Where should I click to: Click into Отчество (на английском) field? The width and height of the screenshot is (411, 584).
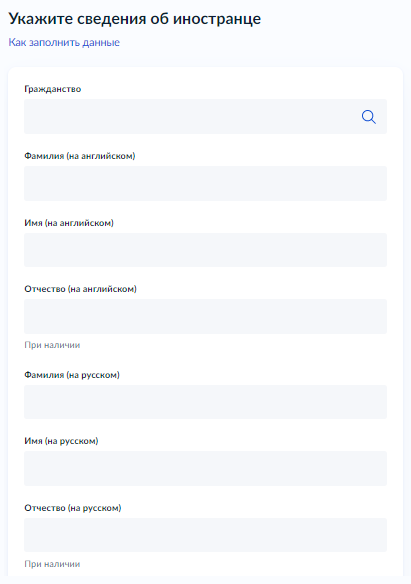(x=206, y=317)
